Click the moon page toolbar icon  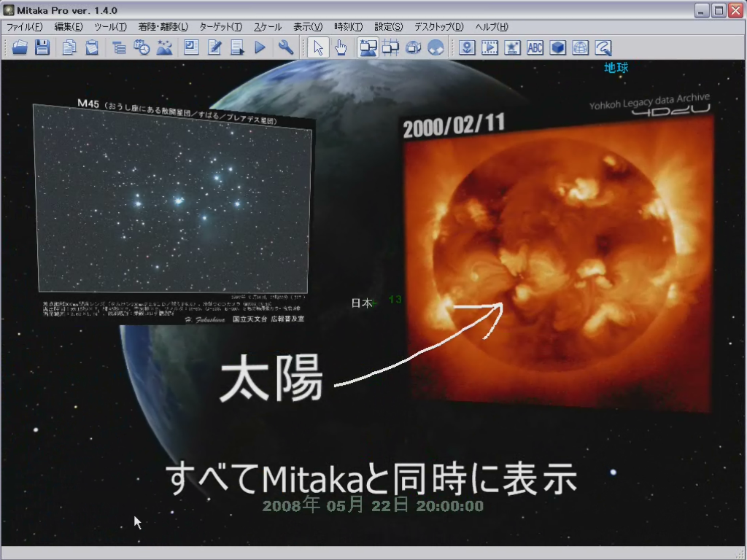click(191, 47)
